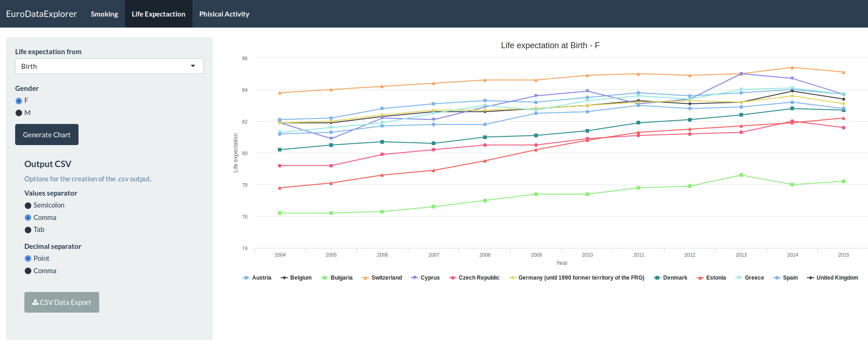
Task: Open the Life expectation from dropdown
Action: 109,66
